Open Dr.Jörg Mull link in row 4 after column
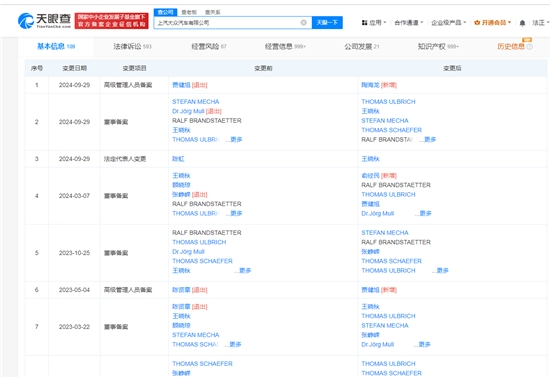The height and width of the screenshot is (378, 550). pos(378,214)
